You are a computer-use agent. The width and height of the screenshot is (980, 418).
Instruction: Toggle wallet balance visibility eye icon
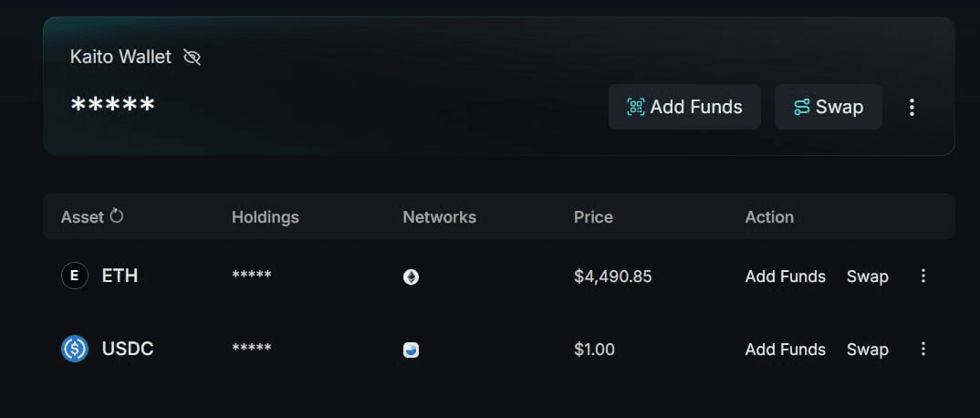[192, 57]
